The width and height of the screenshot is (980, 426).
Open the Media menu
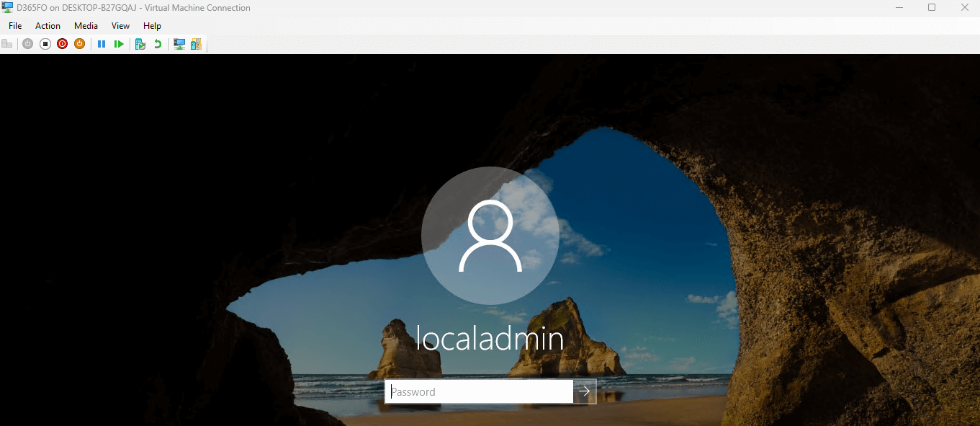coord(86,26)
